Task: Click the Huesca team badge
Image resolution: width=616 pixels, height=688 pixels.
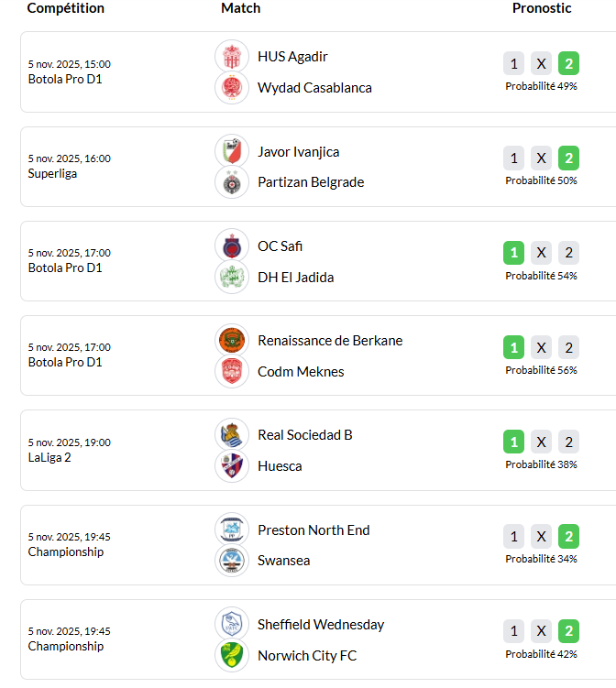Action: pyautogui.click(x=232, y=466)
